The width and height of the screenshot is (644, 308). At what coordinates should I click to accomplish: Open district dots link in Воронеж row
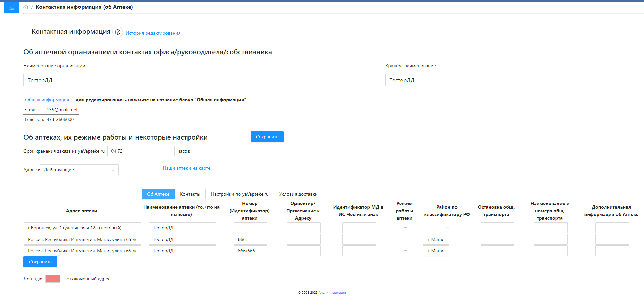[x=448, y=228]
